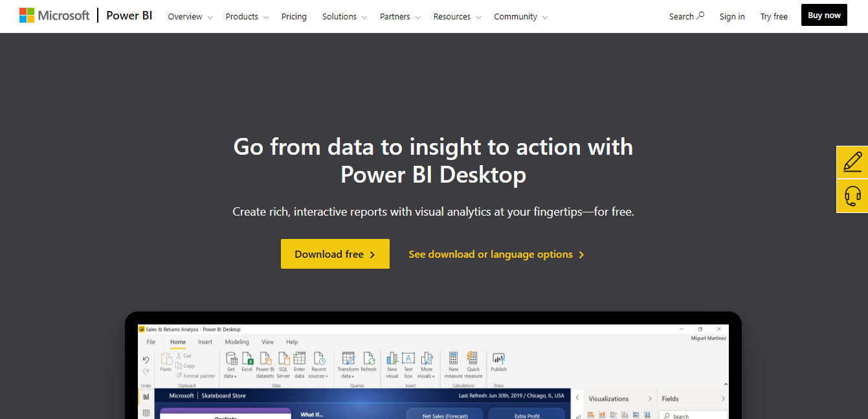The height and width of the screenshot is (419, 868).
Task: Switch to the Modeling ribbon tab
Action: tap(237, 342)
